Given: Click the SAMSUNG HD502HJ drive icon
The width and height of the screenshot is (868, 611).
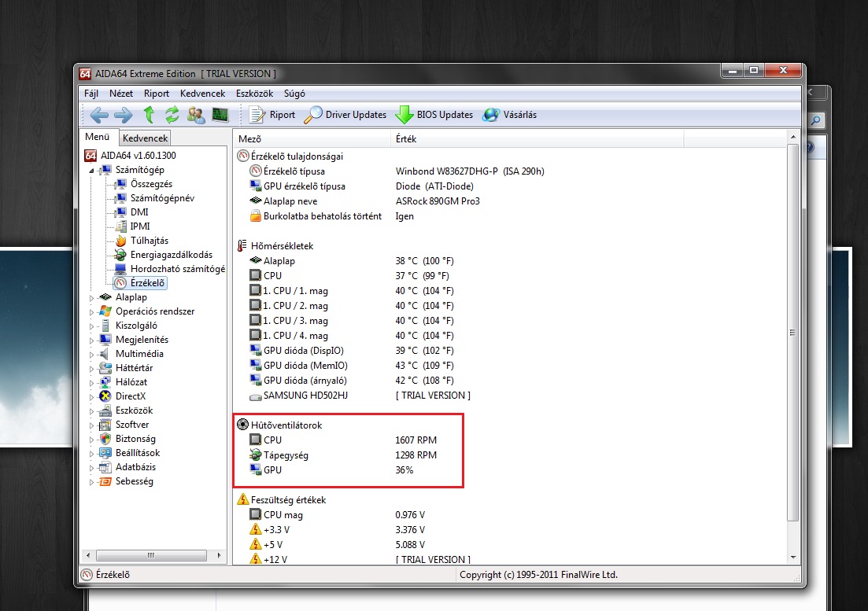Looking at the screenshot, I should 255,396.
